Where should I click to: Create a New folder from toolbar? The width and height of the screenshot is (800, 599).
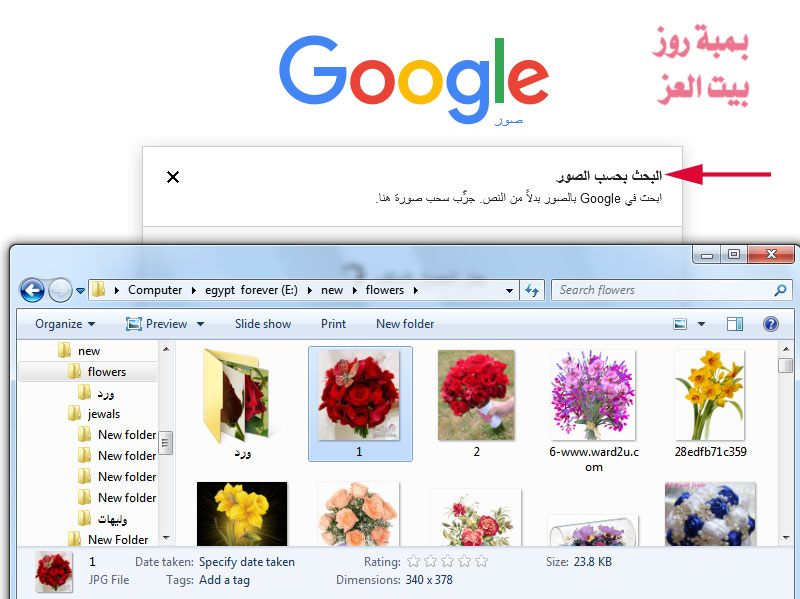tap(405, 324)
